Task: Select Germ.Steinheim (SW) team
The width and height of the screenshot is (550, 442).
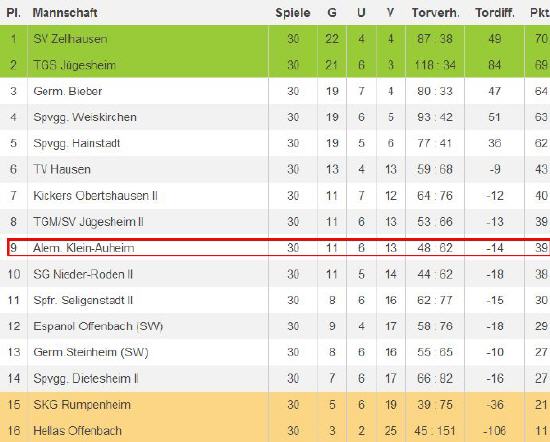Action: (x=91, y=352)
